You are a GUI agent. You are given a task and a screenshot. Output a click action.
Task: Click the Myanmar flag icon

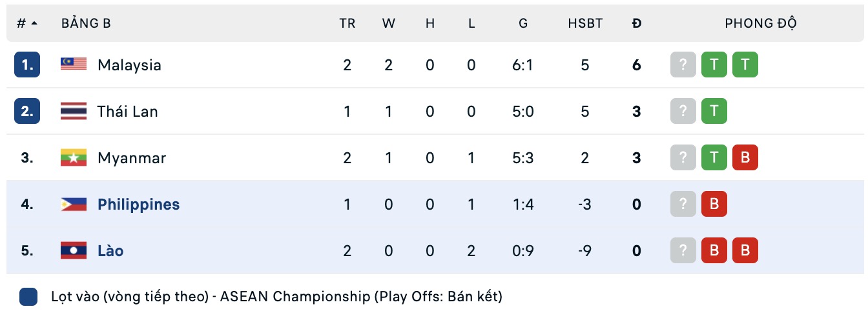tap(74, 157)
